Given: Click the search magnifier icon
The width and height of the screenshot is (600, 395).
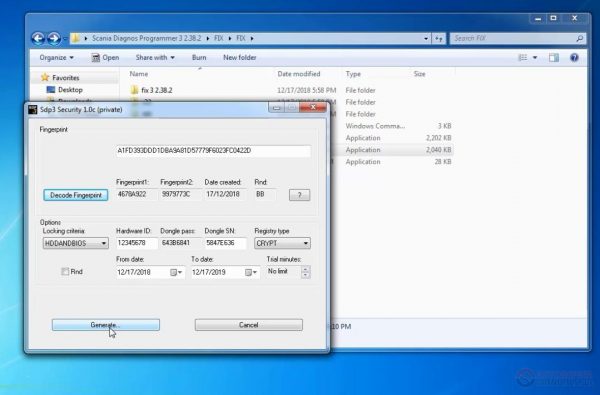Looking at the screenshot, I should point(580,38).
